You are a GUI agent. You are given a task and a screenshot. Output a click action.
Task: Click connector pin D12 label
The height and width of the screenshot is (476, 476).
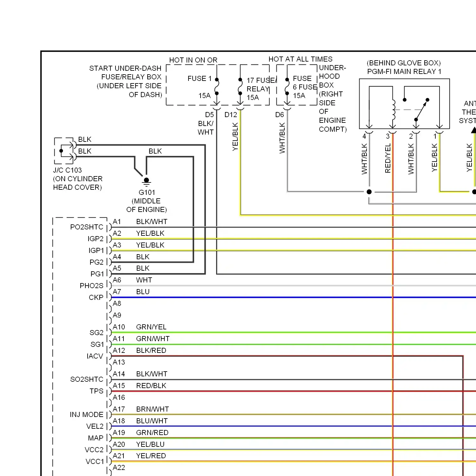tap(231, 115)
